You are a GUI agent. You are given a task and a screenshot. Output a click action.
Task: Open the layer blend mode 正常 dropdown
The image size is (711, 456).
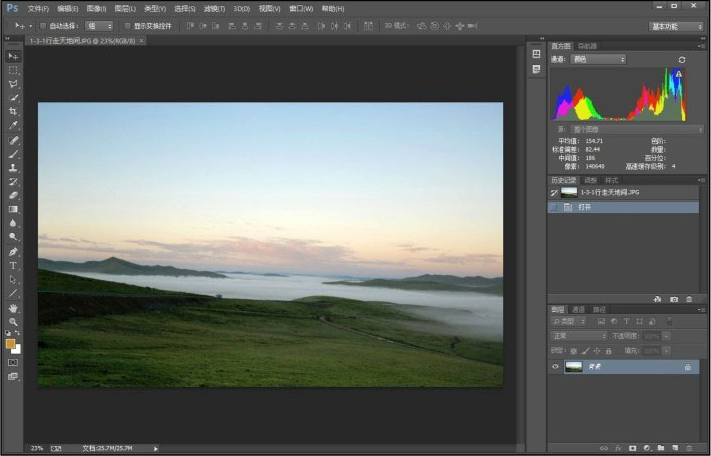[578, 336]
